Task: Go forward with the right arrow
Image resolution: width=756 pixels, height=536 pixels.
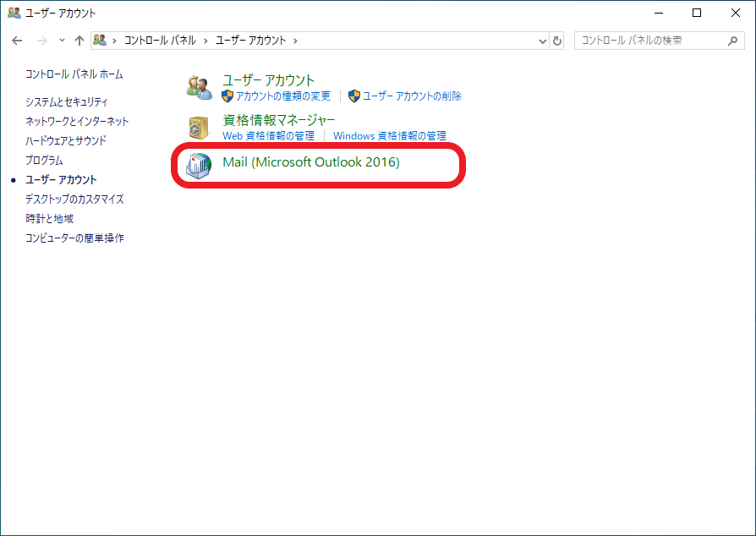Action: (42, 41)
